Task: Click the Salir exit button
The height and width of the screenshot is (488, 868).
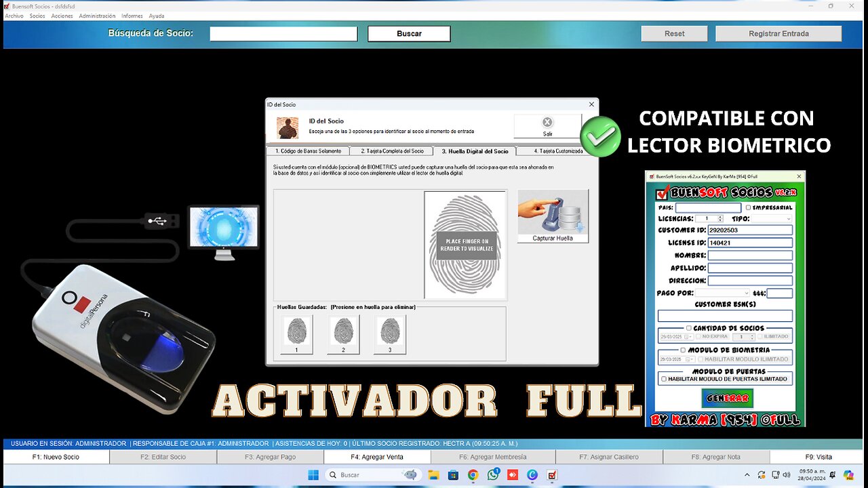Action: pos(547,126)
